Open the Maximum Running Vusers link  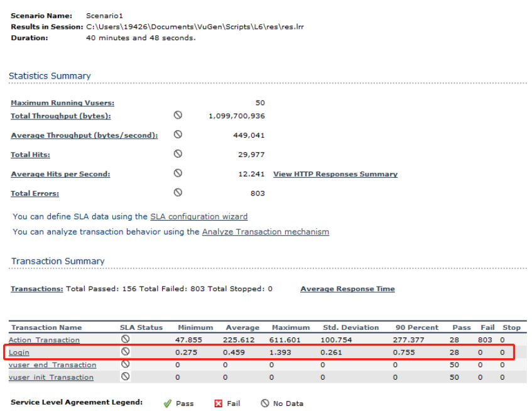pyautogui.click(x=62, y=103)
